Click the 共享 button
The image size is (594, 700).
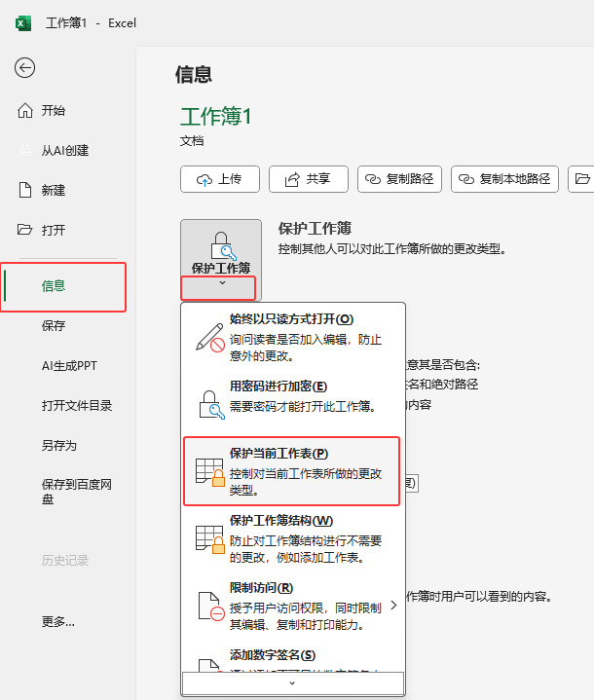point(308,179)
